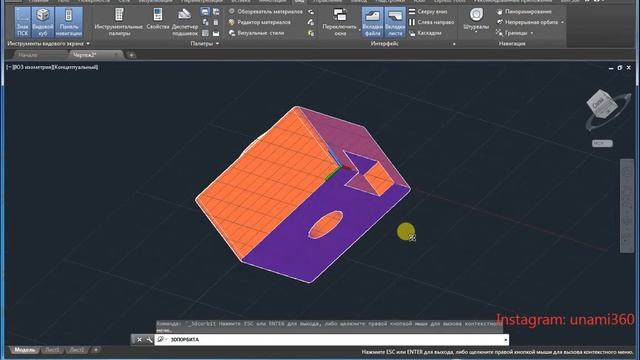Open Визуальные стили manager
Screen dimensions: 640x360
(256, 33)
